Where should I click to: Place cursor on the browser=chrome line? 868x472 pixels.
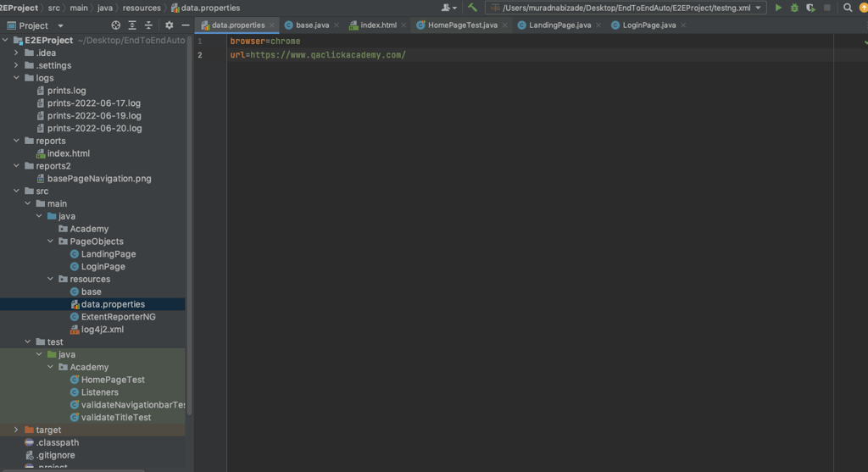pos(265,41)
